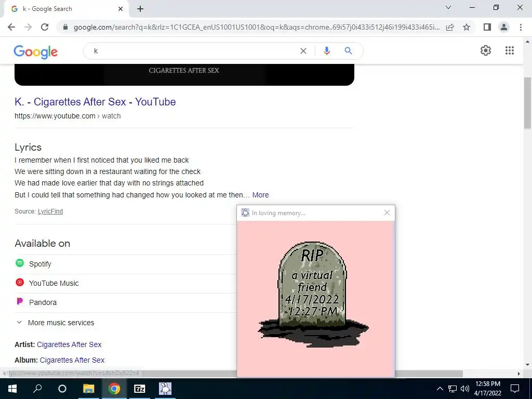532x399 pixels.
Task: Go back to the previous page
Action: point(11,27)
